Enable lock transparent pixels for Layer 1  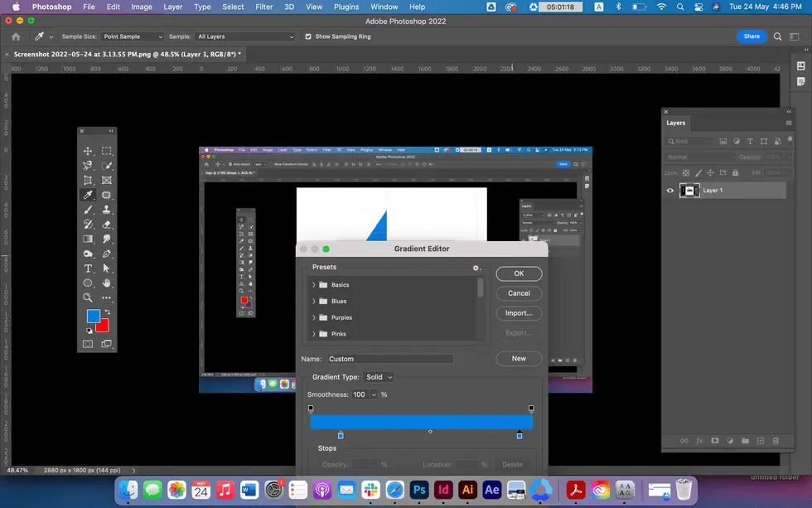(x=686, y=172)
